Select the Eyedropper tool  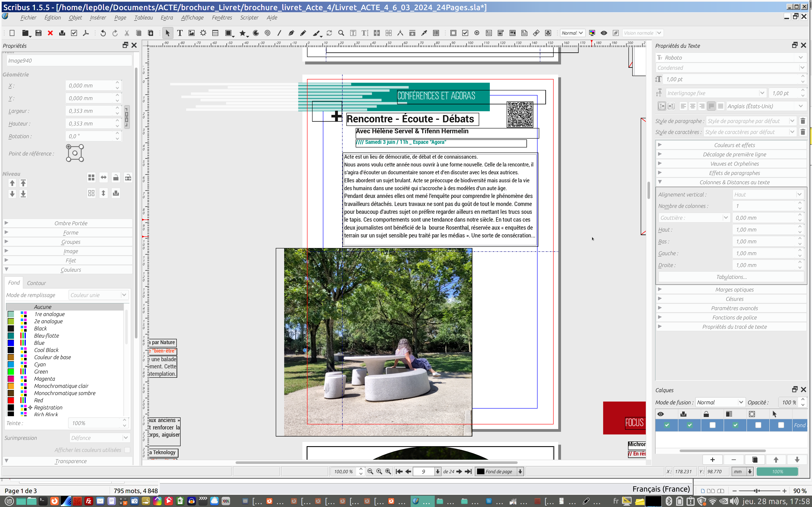tap(424, 33)
